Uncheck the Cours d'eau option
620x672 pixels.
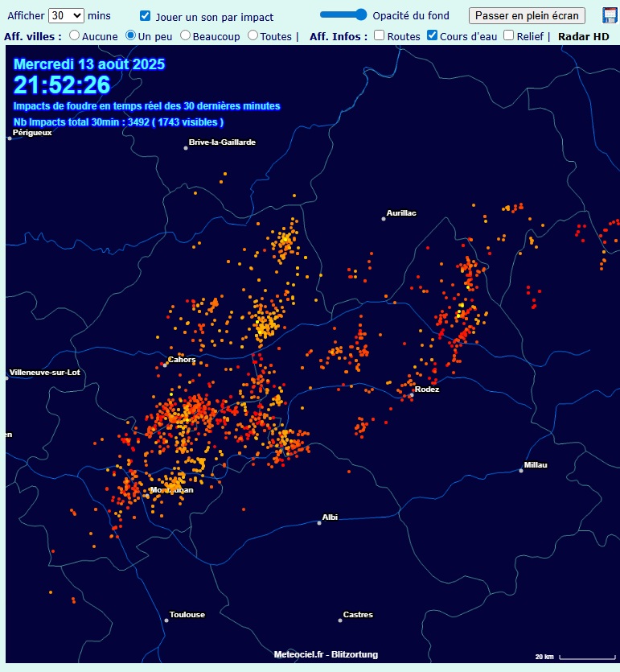coord(432,35)
